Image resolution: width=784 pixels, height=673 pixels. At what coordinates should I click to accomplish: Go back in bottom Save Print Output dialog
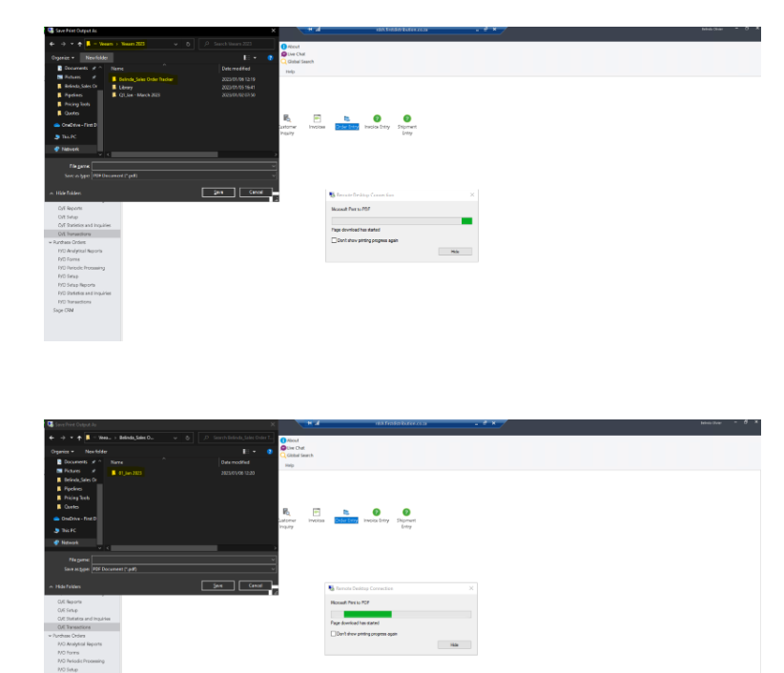coord(52,438)
